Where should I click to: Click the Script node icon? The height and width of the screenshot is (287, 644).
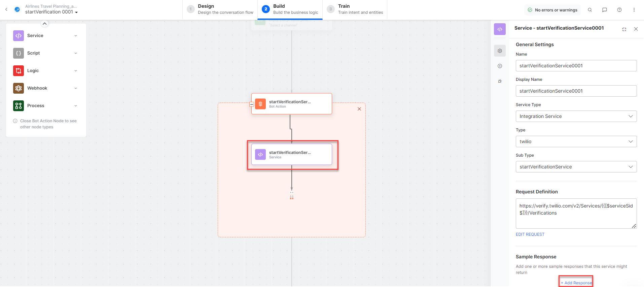19,53
